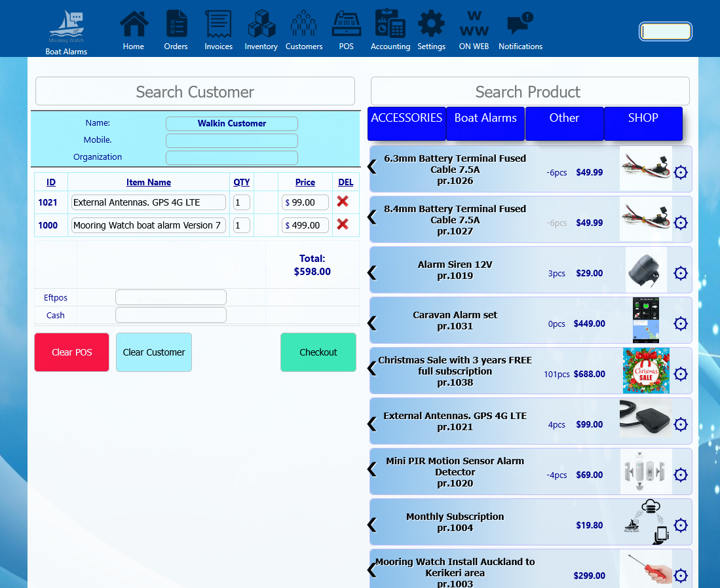Expand the Christmas Sale product details

tap(372, 370)
